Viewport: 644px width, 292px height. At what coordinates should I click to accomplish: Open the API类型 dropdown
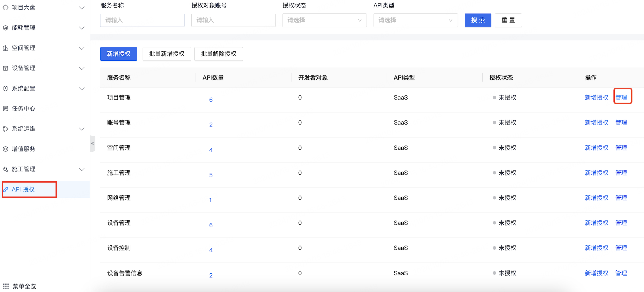(x=416, y=20)
